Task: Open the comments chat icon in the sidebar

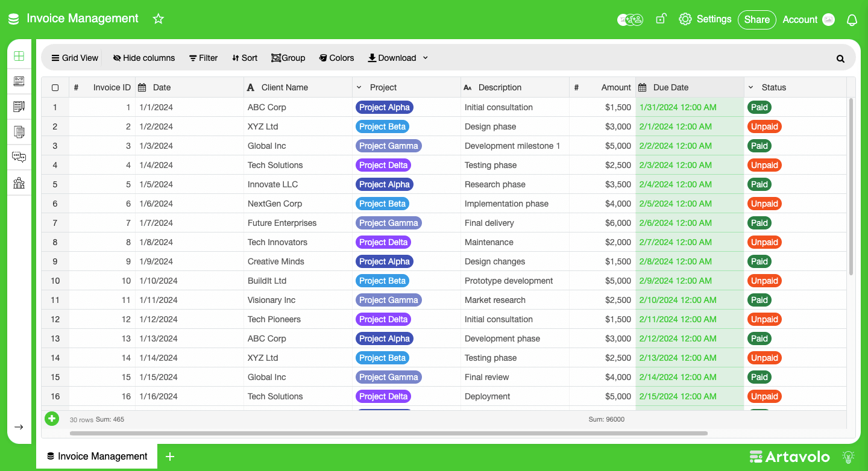Action: tap(19, 157)
